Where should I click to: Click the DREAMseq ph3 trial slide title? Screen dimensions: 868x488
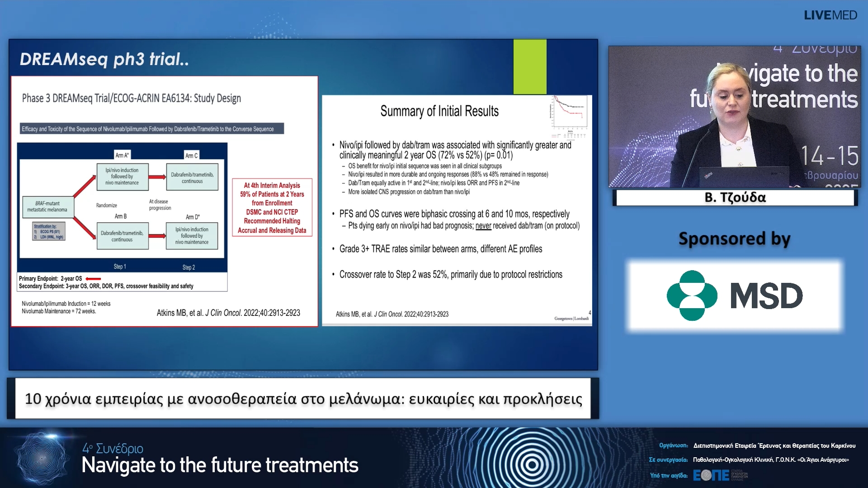[x=104, y=59]
